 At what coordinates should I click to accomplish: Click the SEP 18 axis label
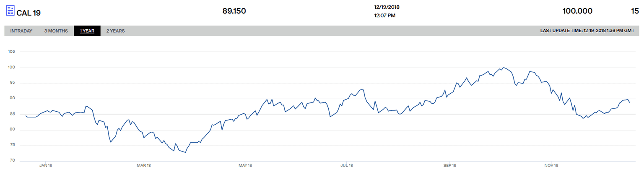pos(449,166)
